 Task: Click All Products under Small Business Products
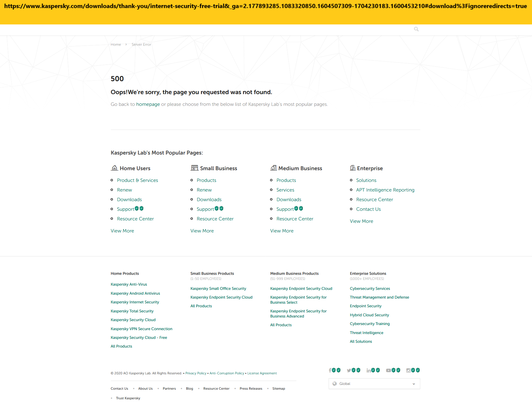pos(201,306)
